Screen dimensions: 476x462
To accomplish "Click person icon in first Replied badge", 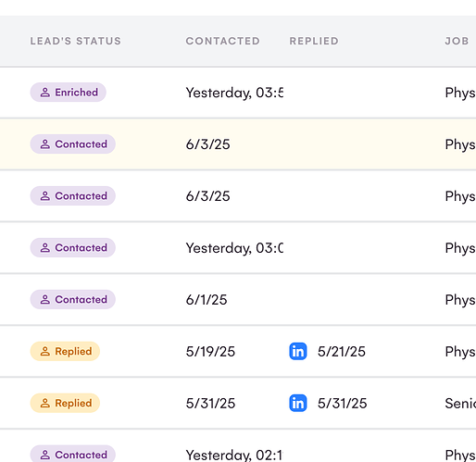I will 45,351.
